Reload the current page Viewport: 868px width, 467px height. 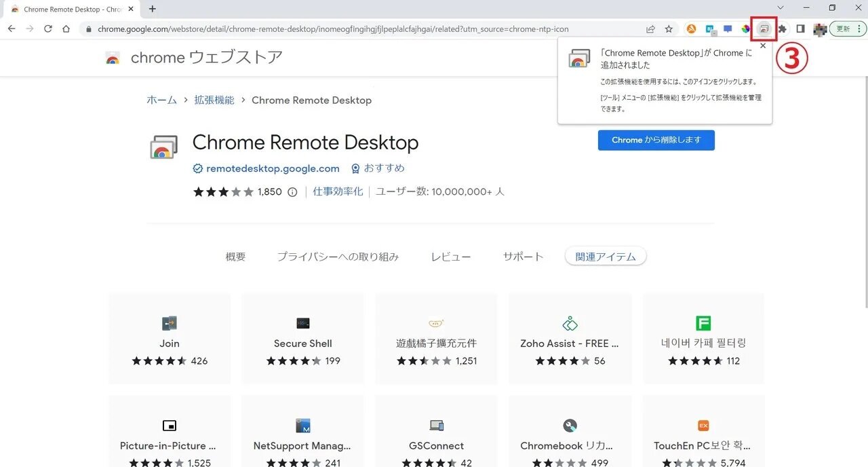(x=48, y=29)
